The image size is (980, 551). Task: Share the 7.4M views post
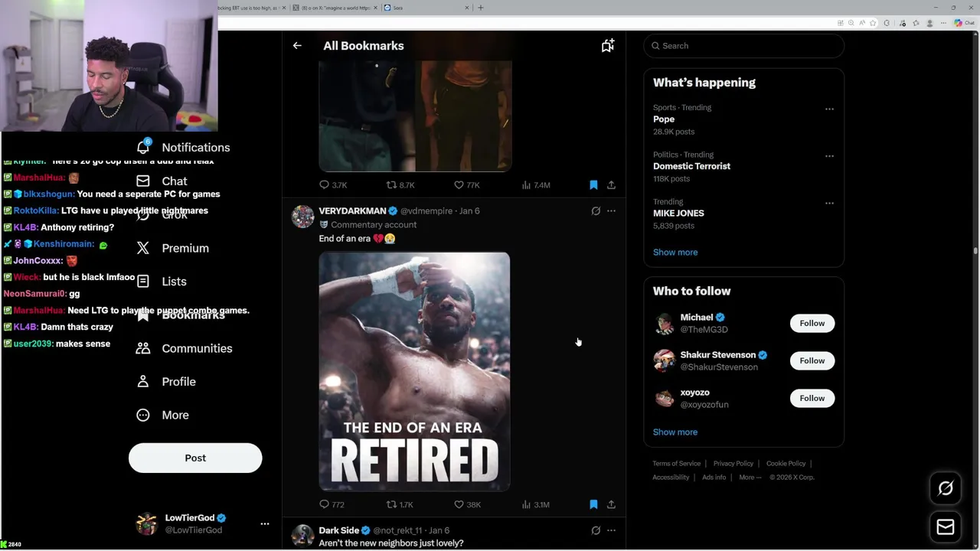[611, 185]
